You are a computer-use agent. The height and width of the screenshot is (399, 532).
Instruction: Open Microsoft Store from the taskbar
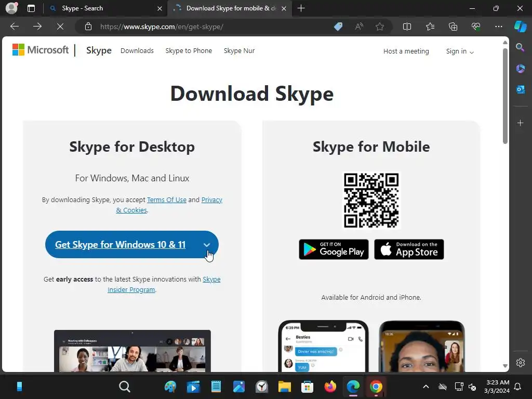tap(307, 387)
